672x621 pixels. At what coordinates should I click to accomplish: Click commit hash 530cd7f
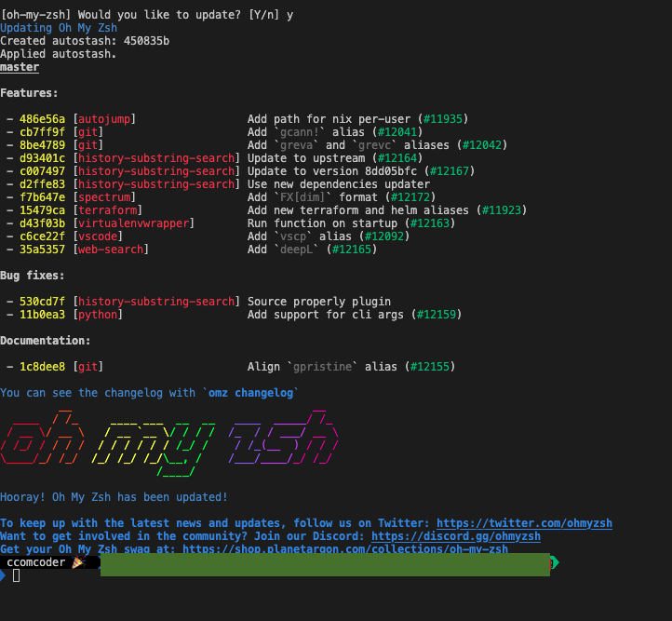[x=43, y=302]
